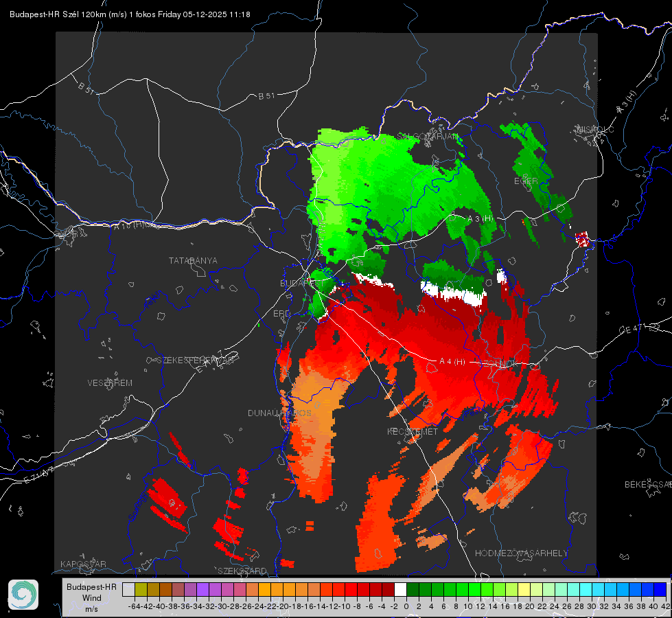Screen dimensions: 672x618
Task: Click the 'A 3 (H)' label northeast of Miskolc
Action: click(627, 102)
